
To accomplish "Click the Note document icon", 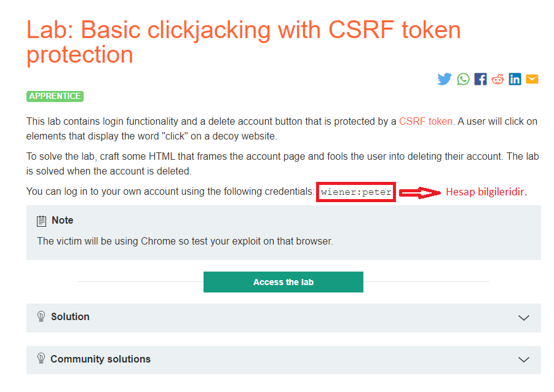I will (x=41, y=220).
